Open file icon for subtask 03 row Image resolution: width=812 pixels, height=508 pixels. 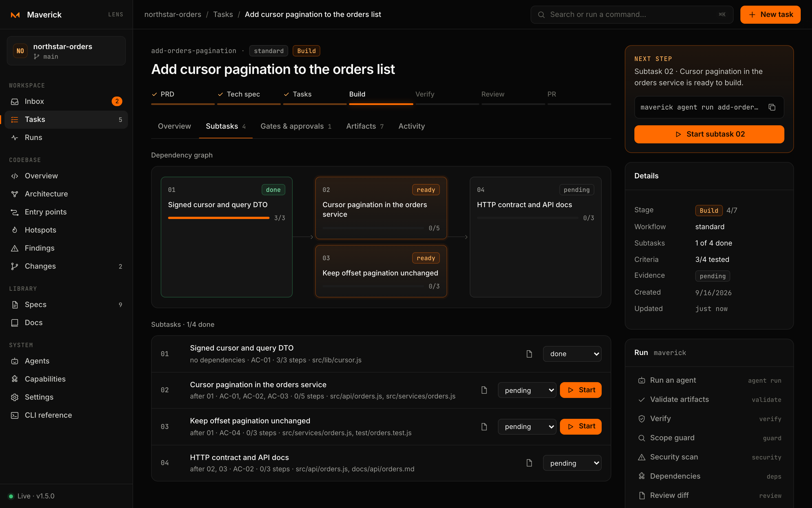pos(484,427)
